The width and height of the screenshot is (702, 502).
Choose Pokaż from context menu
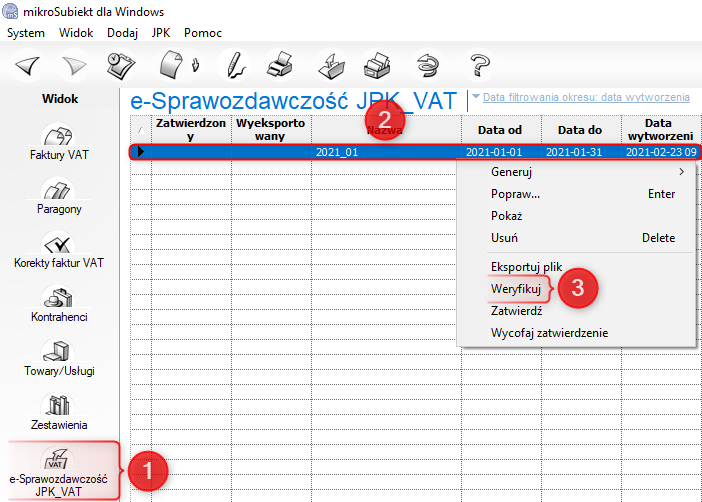pos(576,216)
